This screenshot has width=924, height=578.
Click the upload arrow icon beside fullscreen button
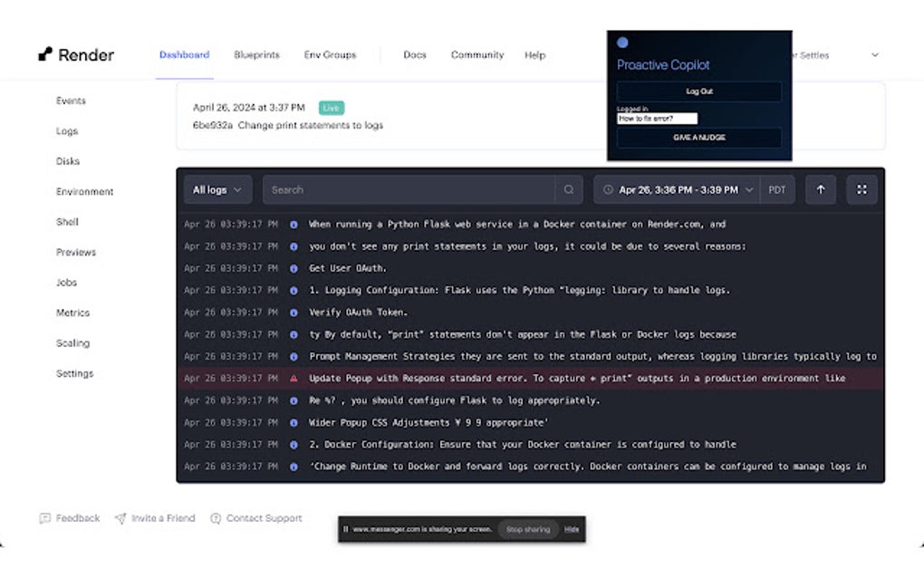click(820, 189)
